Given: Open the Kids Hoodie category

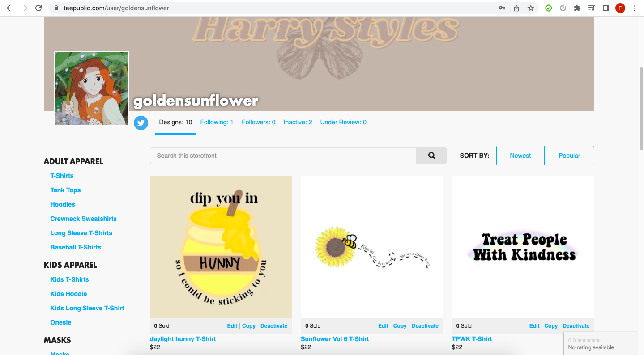Looking at the screenshot, I should coord(69,294).
